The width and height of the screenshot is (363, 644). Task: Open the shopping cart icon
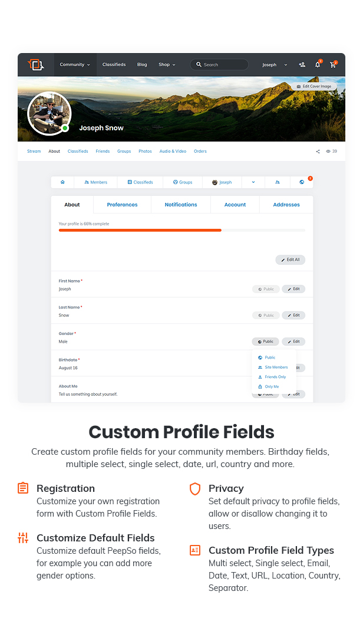point(333,65)
